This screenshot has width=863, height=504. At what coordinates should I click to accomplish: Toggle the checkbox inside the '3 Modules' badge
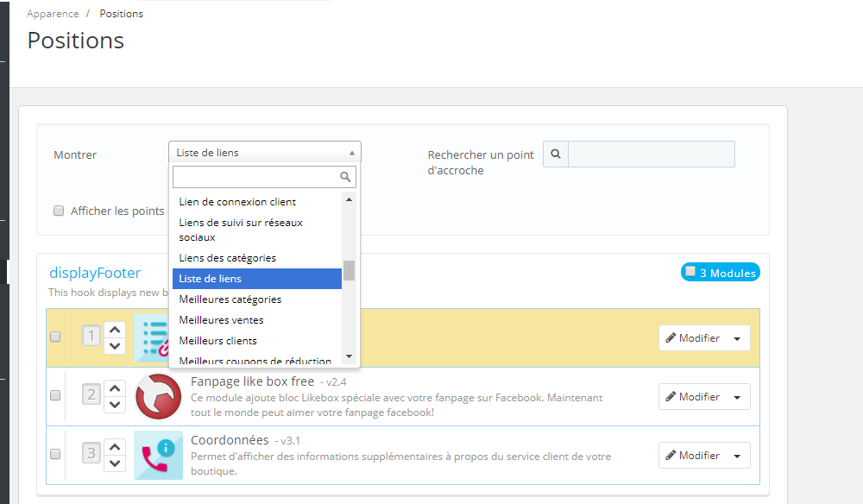(x=690, y=271)
